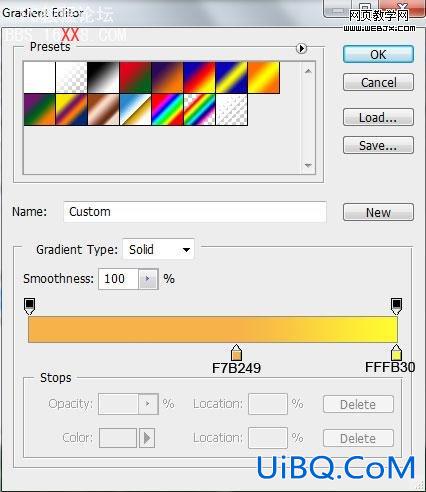
Task: Focus the gradient Name text field
Action: pos(195,212)
